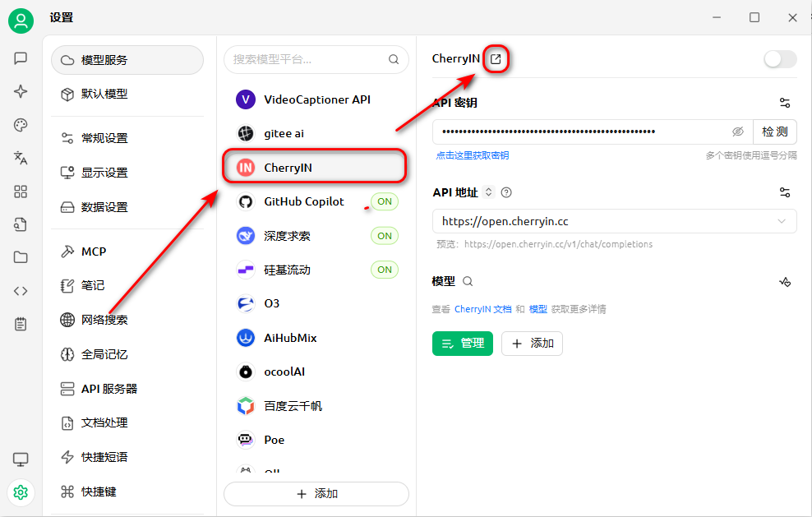Click the gear settings icon in the sidebar

pyautogui.click(x=21, y=492)
